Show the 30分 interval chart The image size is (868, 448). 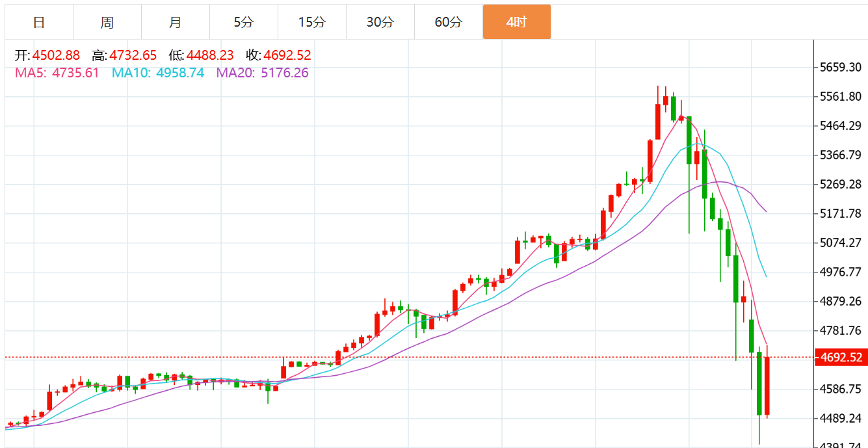click(x=380, y=22)
